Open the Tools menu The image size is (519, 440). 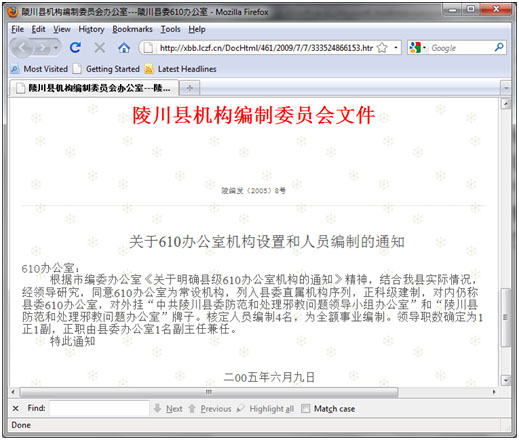click(x=170, y=29)
